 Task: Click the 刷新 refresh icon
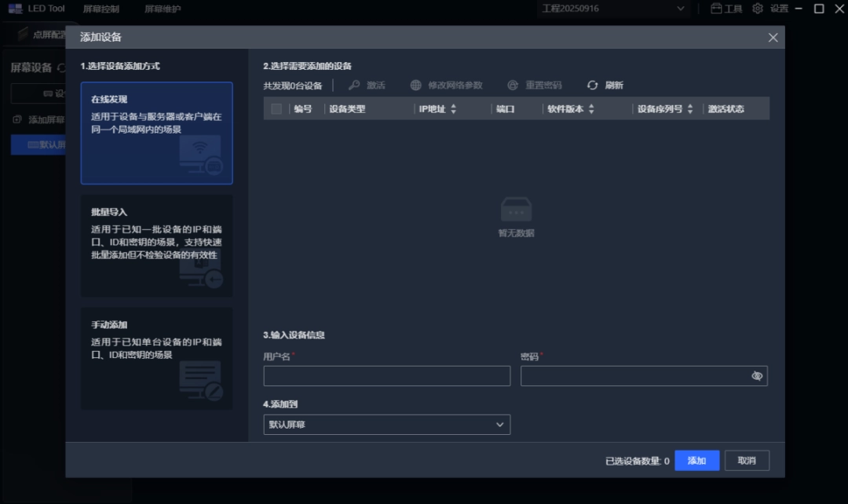coord(590,85)
